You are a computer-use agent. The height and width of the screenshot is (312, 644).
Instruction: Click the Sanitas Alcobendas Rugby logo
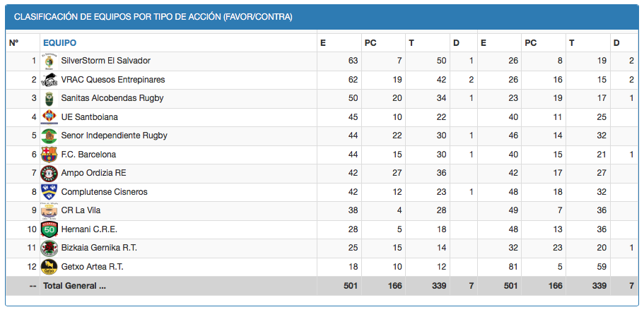[49, 98]
